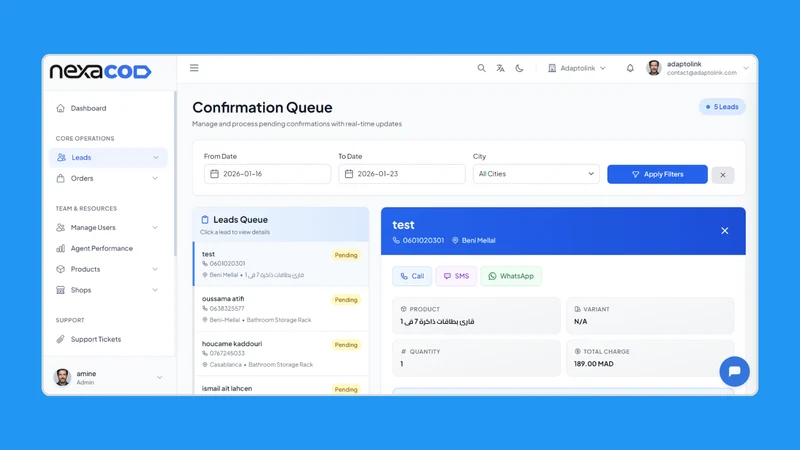Click the Manage Users icon
This screenshot has height=450, width=800.
coord(61,228)
